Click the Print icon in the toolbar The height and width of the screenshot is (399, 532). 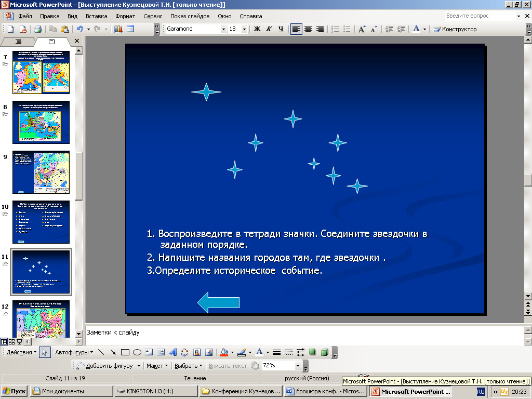coord(37,29)
